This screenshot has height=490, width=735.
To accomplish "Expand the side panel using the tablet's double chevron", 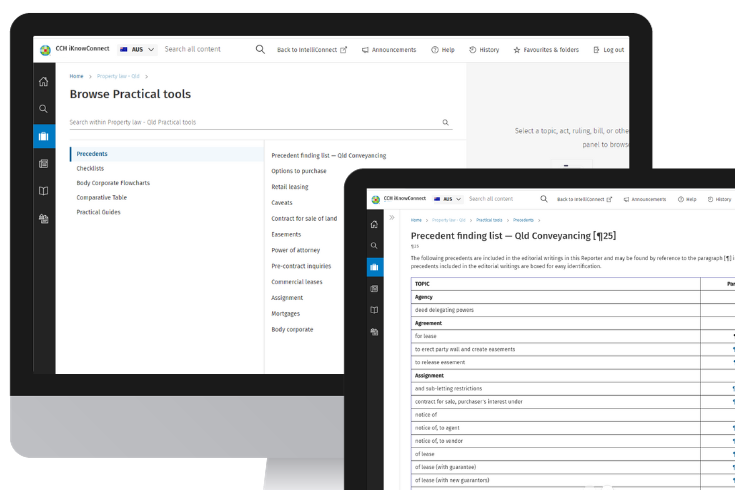I will pos(392,218).
